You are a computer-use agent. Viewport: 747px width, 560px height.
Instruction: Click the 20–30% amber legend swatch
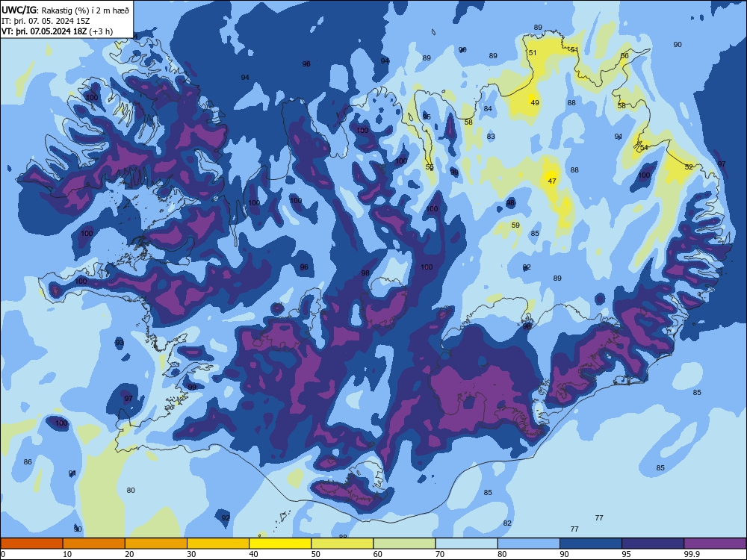click(x=156, y=544)
